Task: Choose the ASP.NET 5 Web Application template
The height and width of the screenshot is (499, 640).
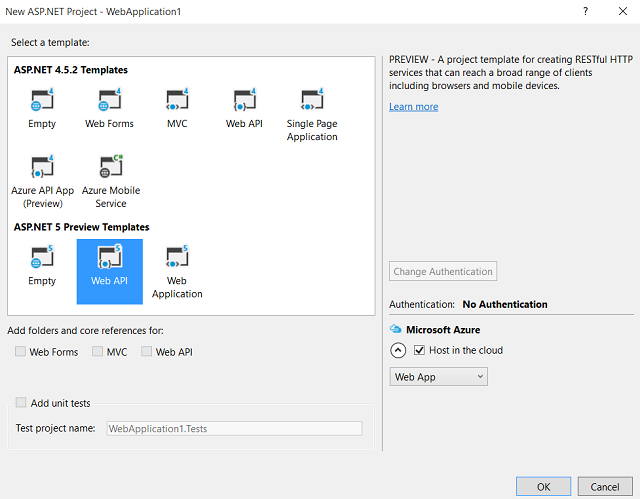Action: [x=177, y=272]
